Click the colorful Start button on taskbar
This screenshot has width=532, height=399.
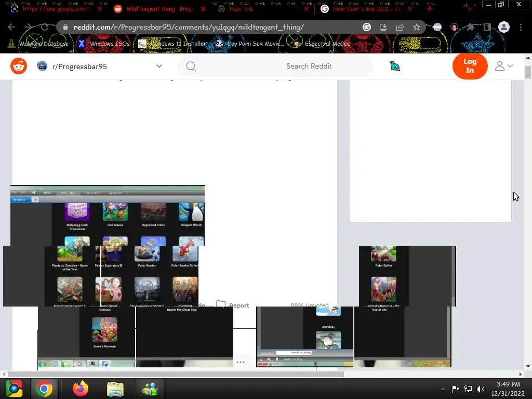[14, 389]
